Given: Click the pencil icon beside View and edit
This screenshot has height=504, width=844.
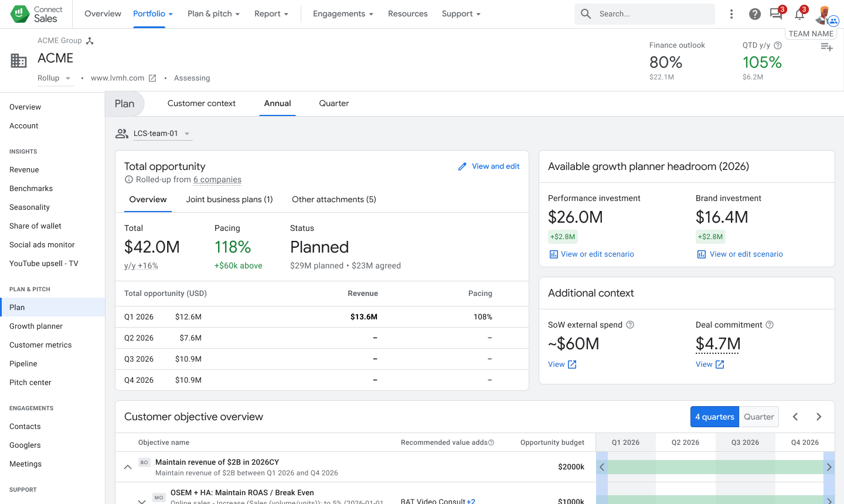Looking at the screenshot, I should click(x=462, y=166).
